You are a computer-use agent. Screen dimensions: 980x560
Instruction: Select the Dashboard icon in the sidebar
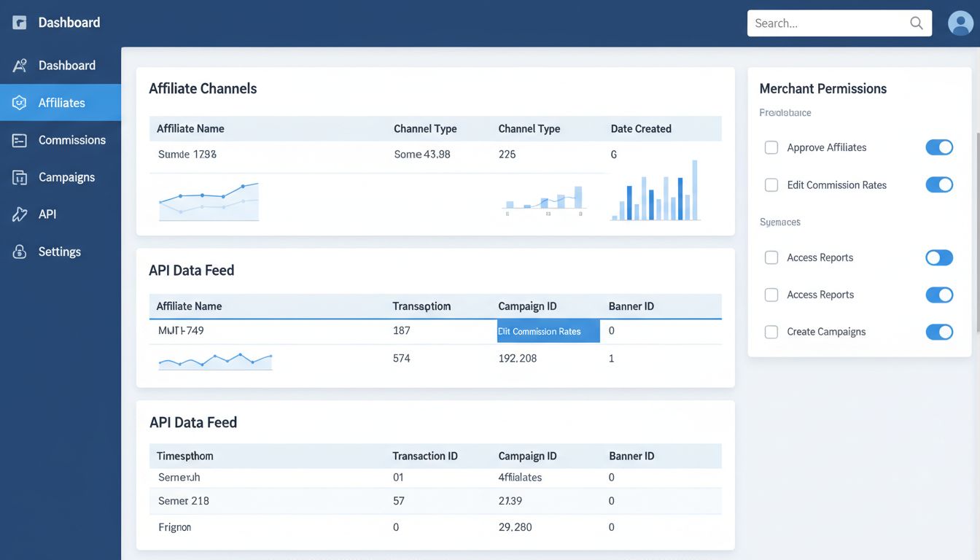tap(18, 65)
